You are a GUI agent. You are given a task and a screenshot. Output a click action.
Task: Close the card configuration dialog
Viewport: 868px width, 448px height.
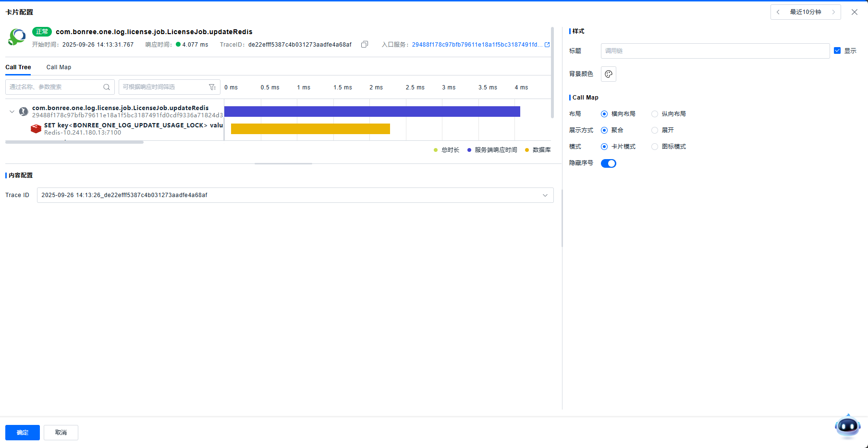855,12
